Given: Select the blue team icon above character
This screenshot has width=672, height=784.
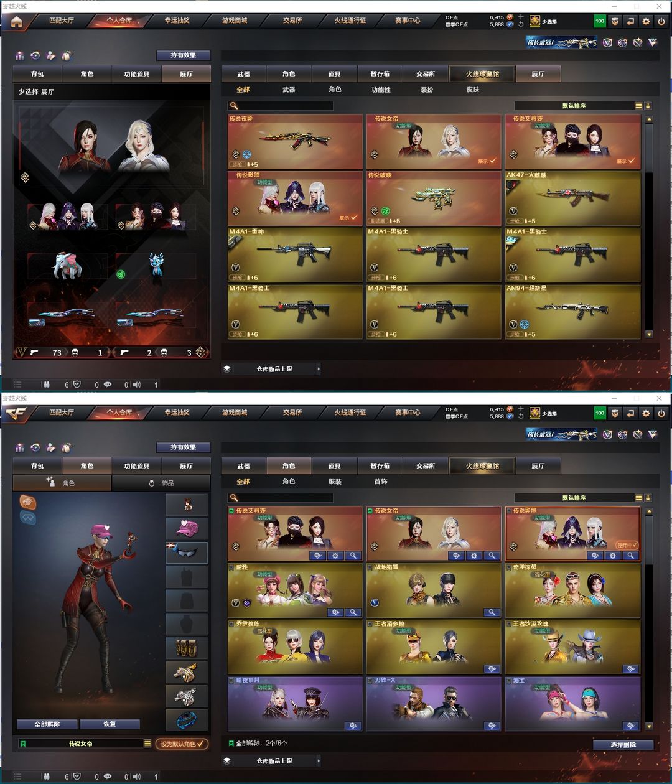Looking at the screenshot, I should (27, 518).
